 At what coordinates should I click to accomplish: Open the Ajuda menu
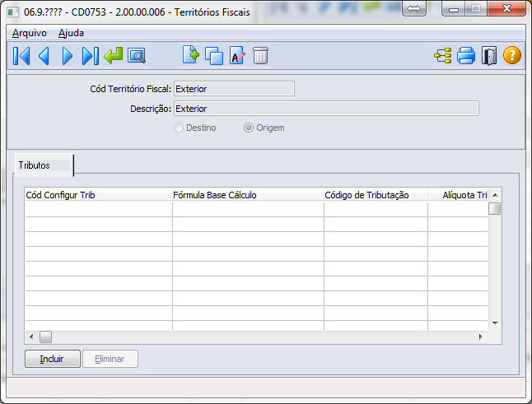pyautogui.click(x=71, y=33)
